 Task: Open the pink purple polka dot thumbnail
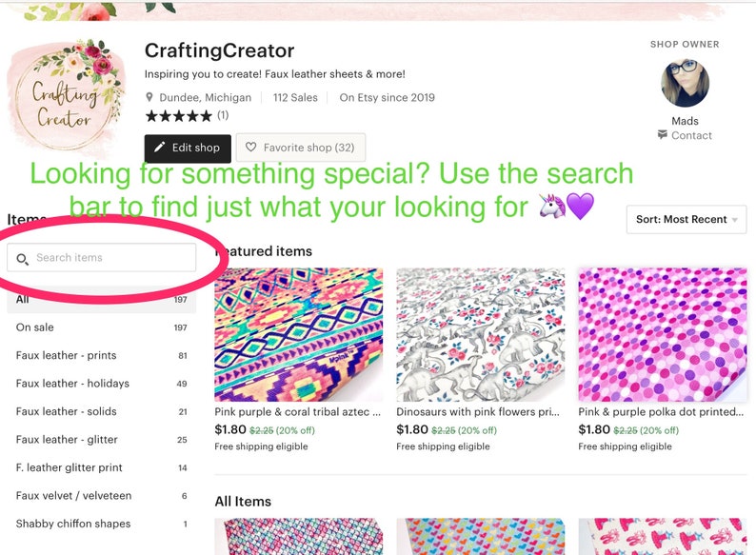[x=663, y=335]
